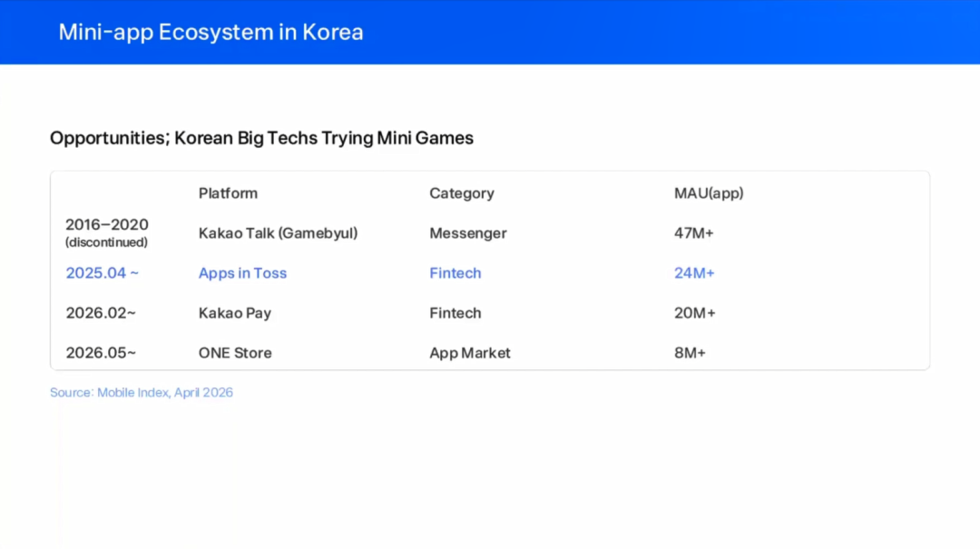Click the 'App Market' category cell
The height and width of the screenshot is (549, 980).
point(469,353)
